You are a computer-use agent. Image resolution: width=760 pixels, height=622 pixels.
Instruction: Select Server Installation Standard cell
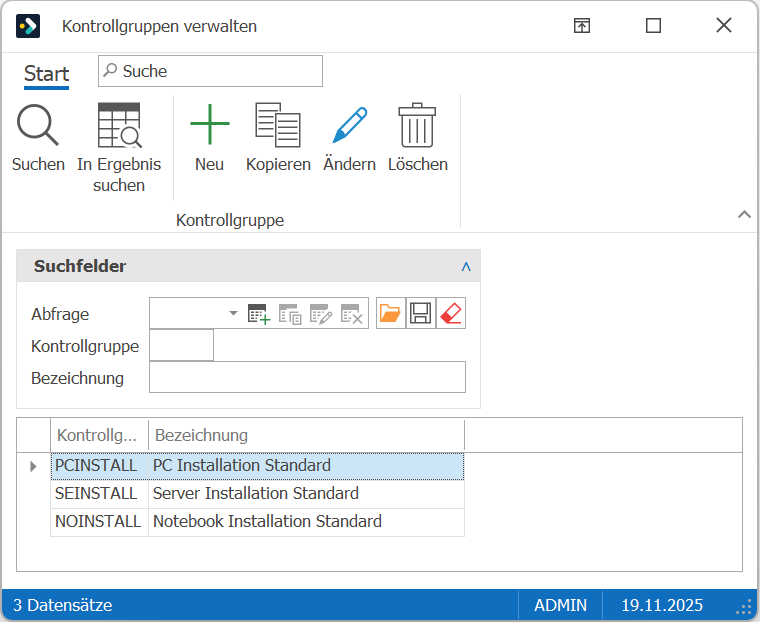point(306,494)
